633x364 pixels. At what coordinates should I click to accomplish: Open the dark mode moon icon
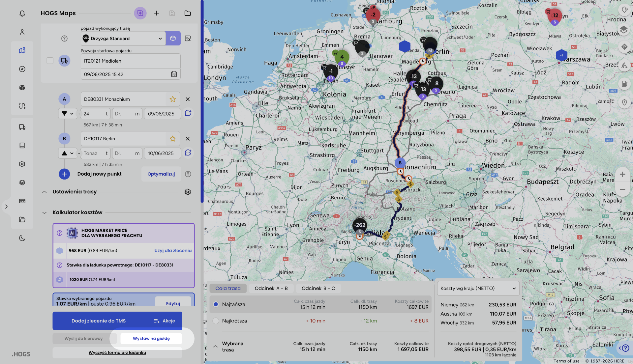[22, 238]
